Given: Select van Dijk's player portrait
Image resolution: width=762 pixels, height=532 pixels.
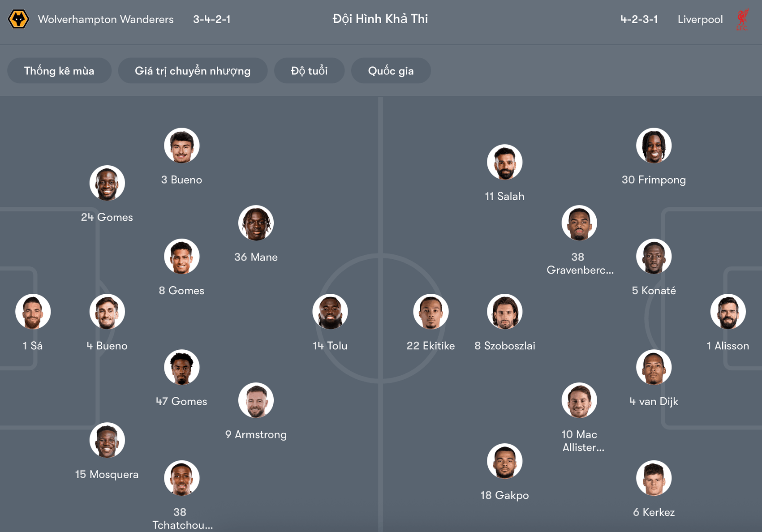Looking at the screenshot, I should 654,367.
